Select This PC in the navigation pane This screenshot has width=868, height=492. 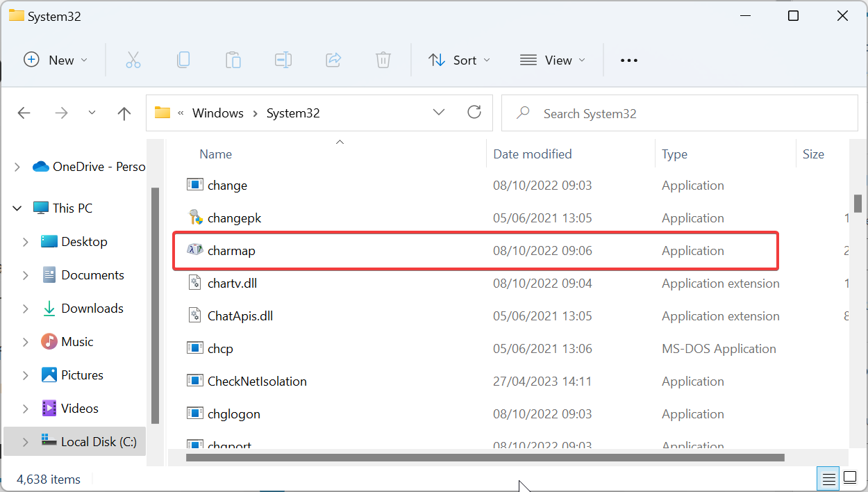[62, 208]
